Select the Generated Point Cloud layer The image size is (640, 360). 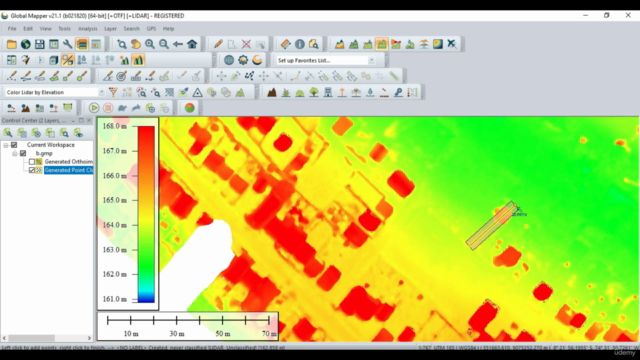click(68, 170)
